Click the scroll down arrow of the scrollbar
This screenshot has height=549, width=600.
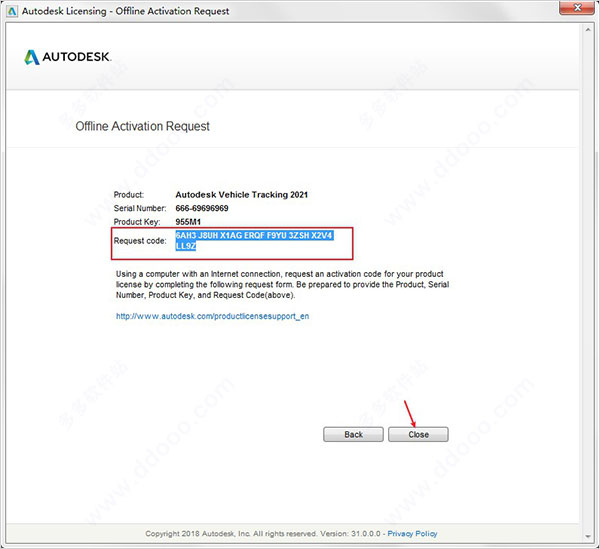[x=588, y=536]
